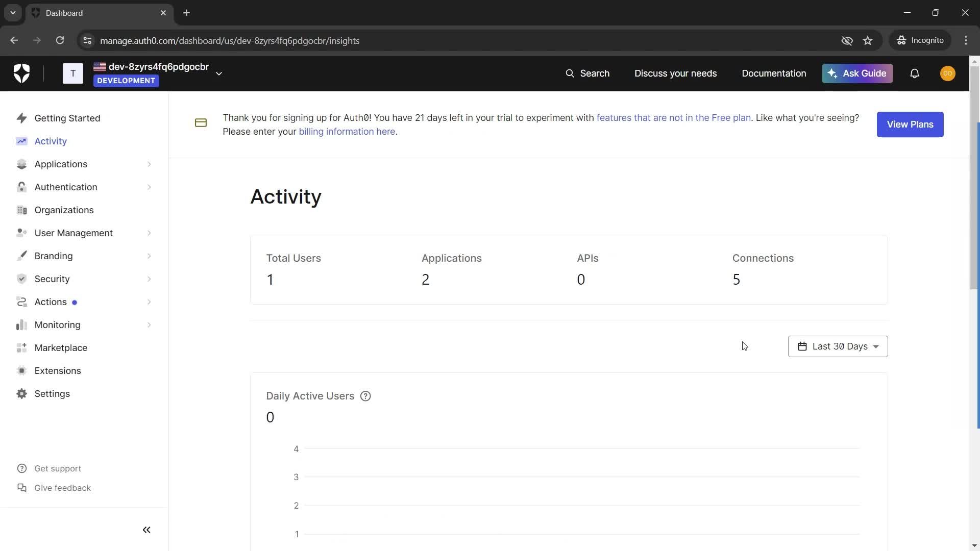This screenshot has width=980, height=551.
Task: Click the site information icon in address bar
Action: (x=87, y=40)
